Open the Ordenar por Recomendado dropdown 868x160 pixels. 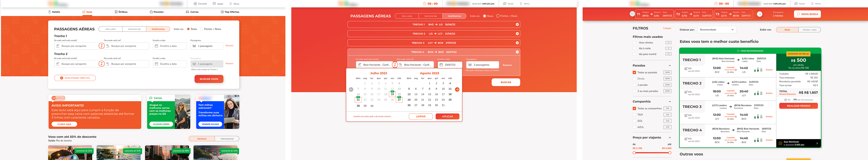(717, 30)
